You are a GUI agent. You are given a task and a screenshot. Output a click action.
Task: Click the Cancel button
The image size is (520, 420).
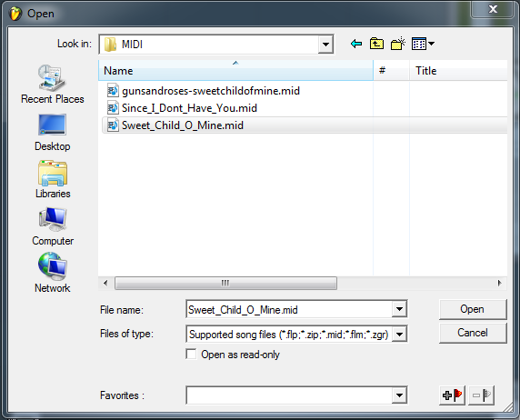tap(473, 333)
